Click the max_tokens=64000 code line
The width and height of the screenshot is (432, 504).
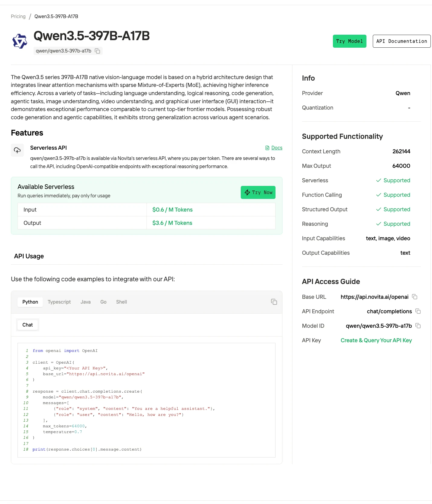65,426
